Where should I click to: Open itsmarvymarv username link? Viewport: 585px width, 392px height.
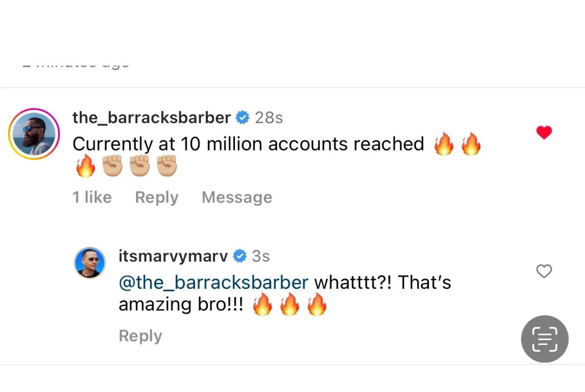tap(173, 256)
